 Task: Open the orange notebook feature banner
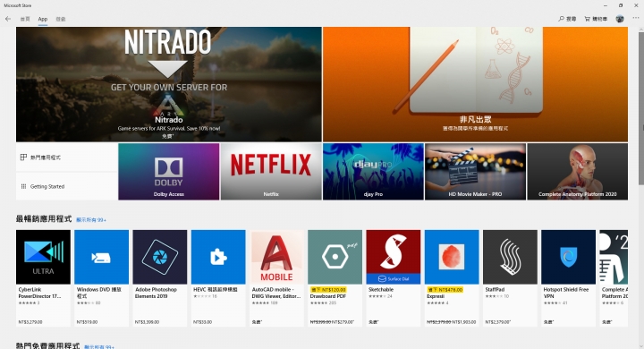[475, 84]
